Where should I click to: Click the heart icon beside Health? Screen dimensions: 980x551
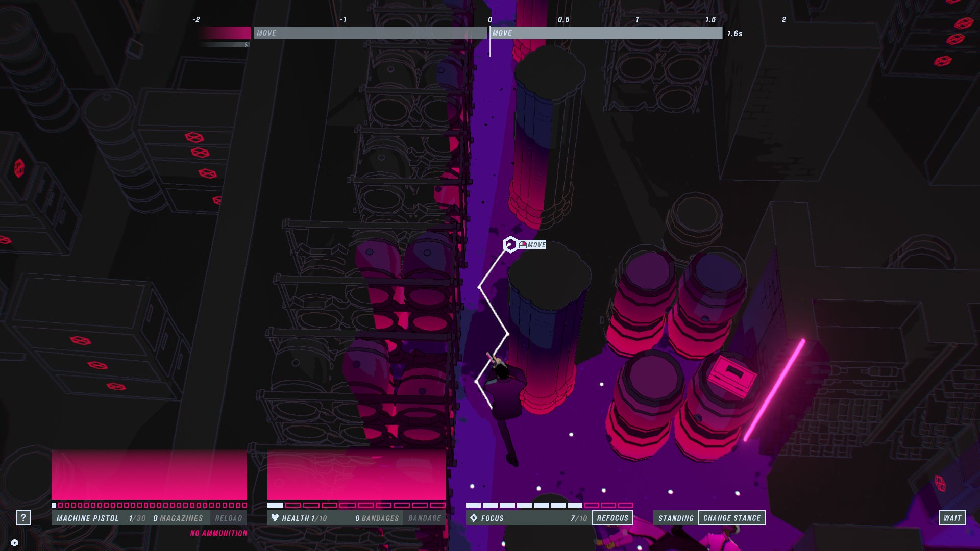pyautogui.click(x=275, y=518)
